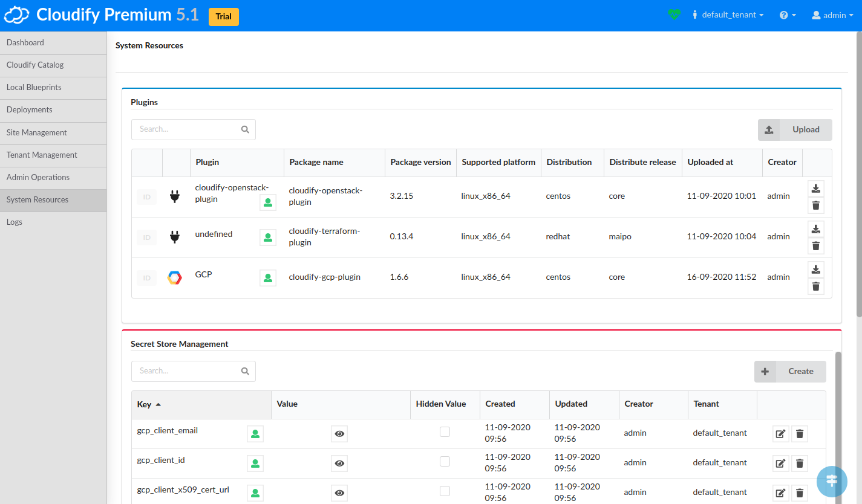Delete the cloudify-openstack-plugin
This screenshot has width=862, height=504.
pyautogui.click(x=816, y=205)
